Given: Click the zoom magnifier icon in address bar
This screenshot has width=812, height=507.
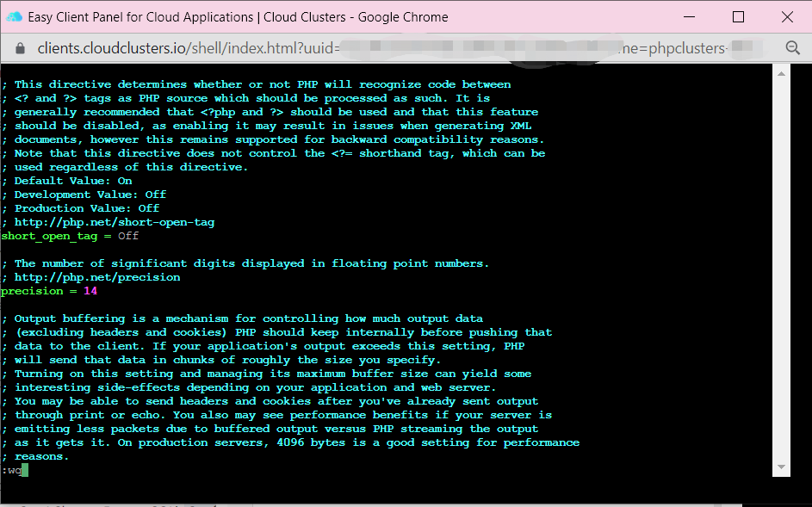Looking at the screenshot, I should pos(793,48).
